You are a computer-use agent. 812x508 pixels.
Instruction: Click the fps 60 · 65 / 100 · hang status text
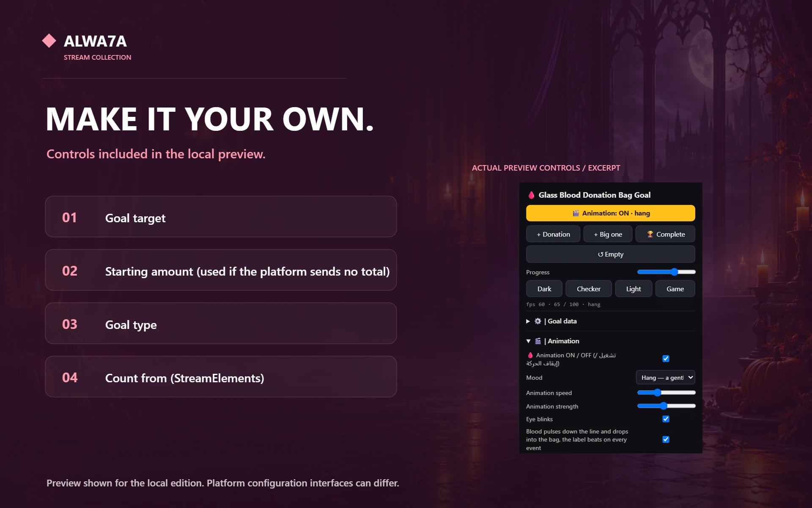click(x=563, y=304)
